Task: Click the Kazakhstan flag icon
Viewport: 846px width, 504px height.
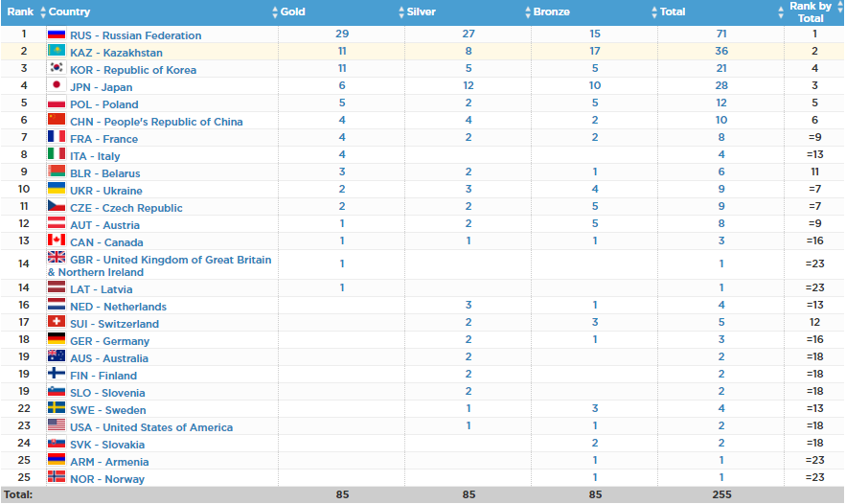Action: pos(57,52)
